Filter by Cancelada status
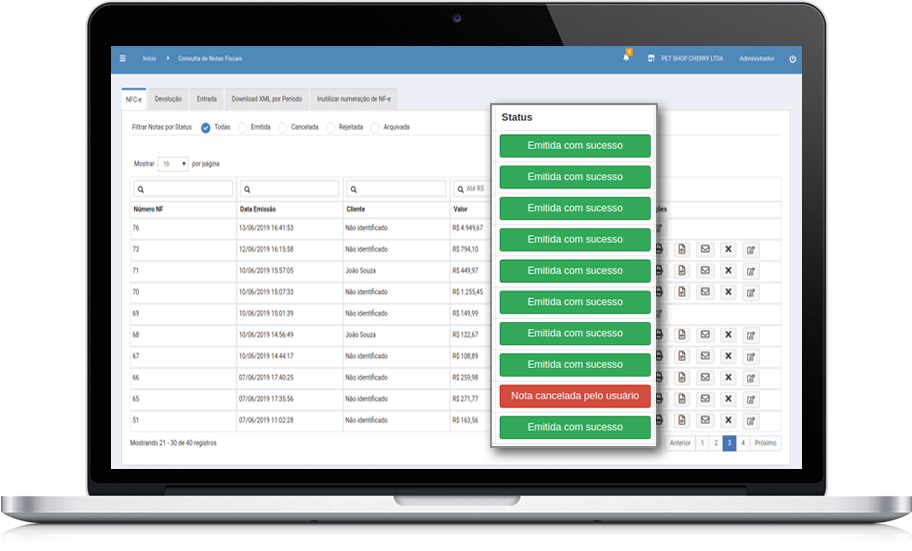The width and height of the screenshot is (912, 551). (283, 128)
